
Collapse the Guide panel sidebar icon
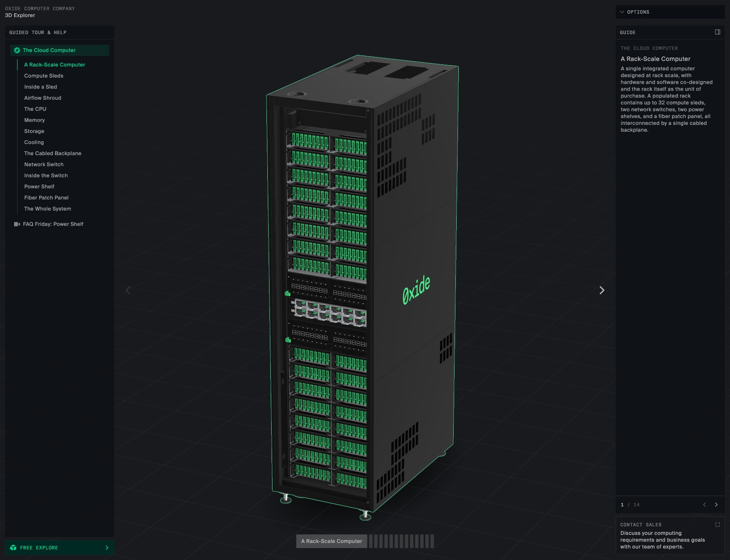[718, 32]
